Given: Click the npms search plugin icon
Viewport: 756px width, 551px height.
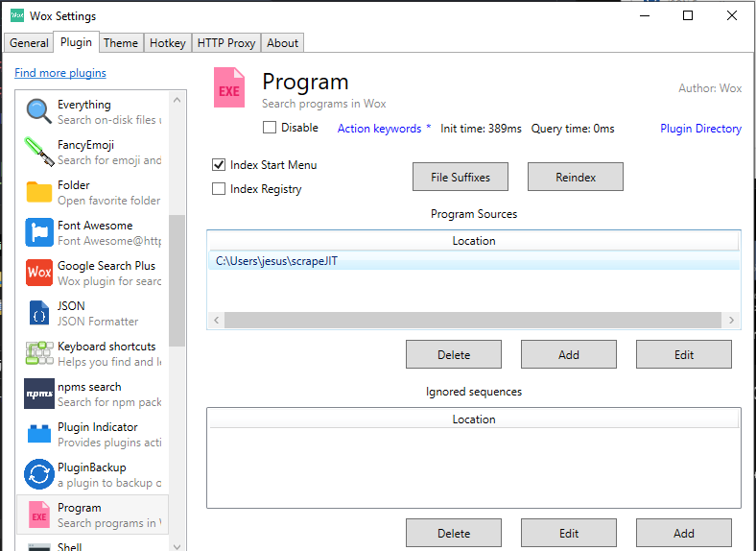Looking at the screenshot, I should 39,394.
